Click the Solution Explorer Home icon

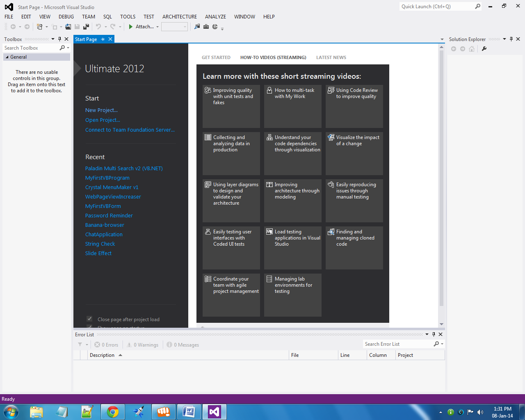(x=472, y=49)
